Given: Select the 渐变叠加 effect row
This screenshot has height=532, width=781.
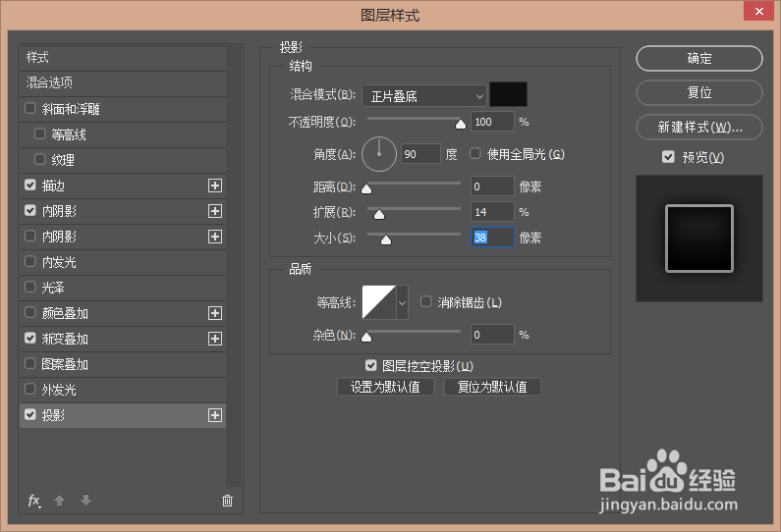Looking at the screenshot, I should point(123,339).
